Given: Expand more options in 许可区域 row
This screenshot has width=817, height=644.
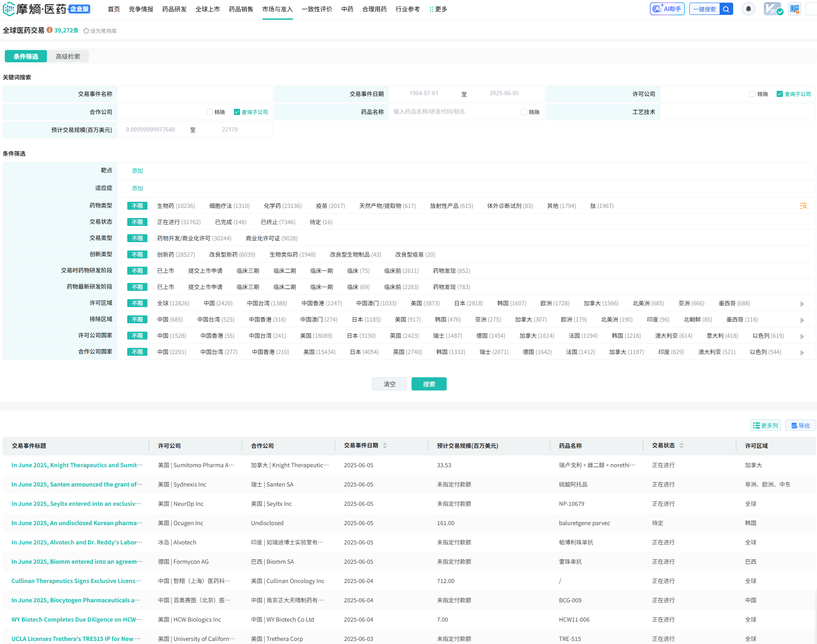Looking at the screenshot, I should [x=802, y=304].
